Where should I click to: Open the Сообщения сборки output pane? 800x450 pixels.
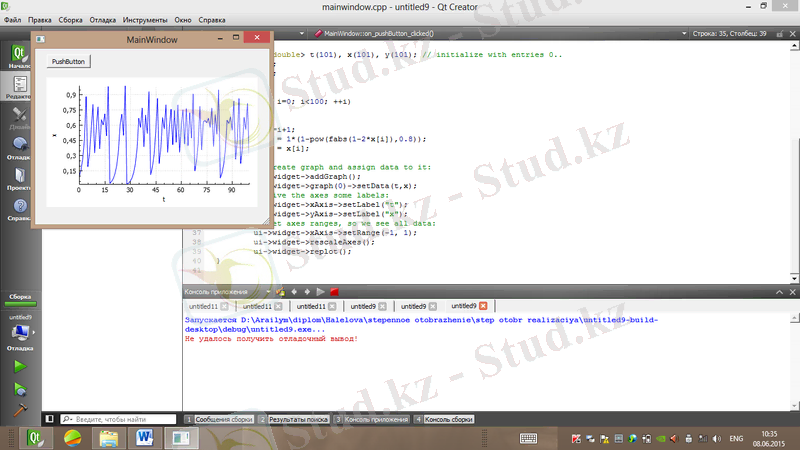pyautogui.click(x=216, y=419)
